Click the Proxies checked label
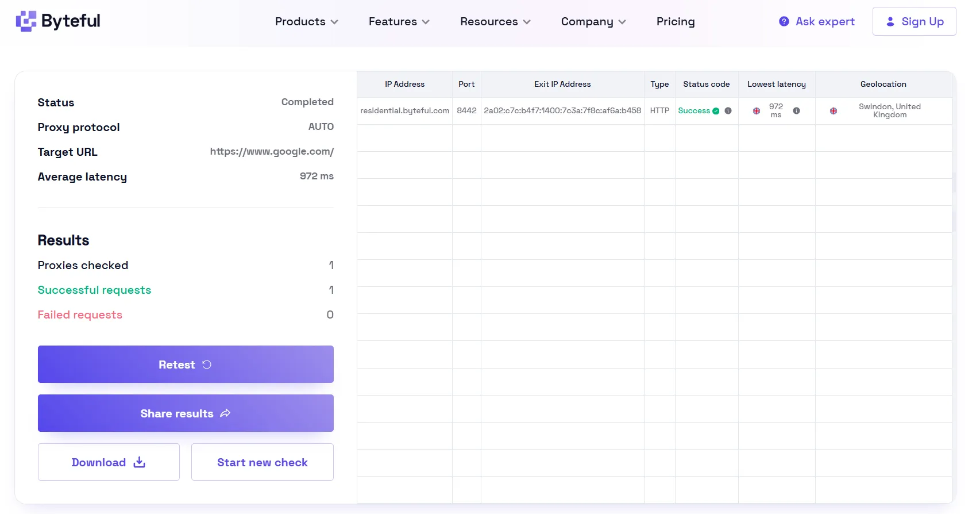Viewport: 980px width, 514px height. (83, 265)
